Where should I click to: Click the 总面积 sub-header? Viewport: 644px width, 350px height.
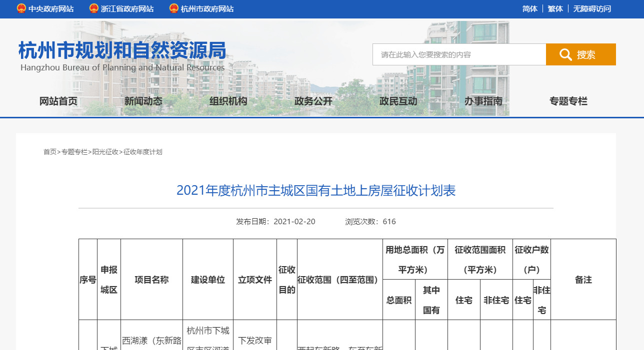point(399,300)
